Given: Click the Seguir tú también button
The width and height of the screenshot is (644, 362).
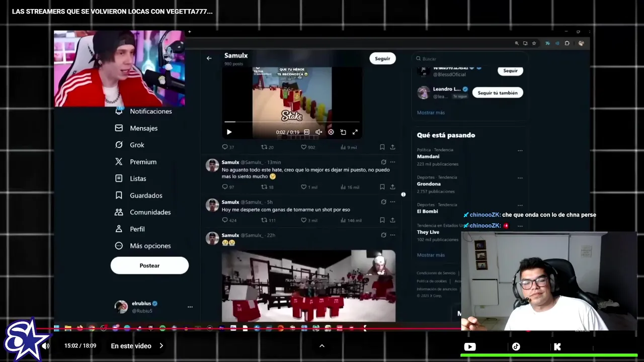Looking at the screenshot, I should (498, 93).
